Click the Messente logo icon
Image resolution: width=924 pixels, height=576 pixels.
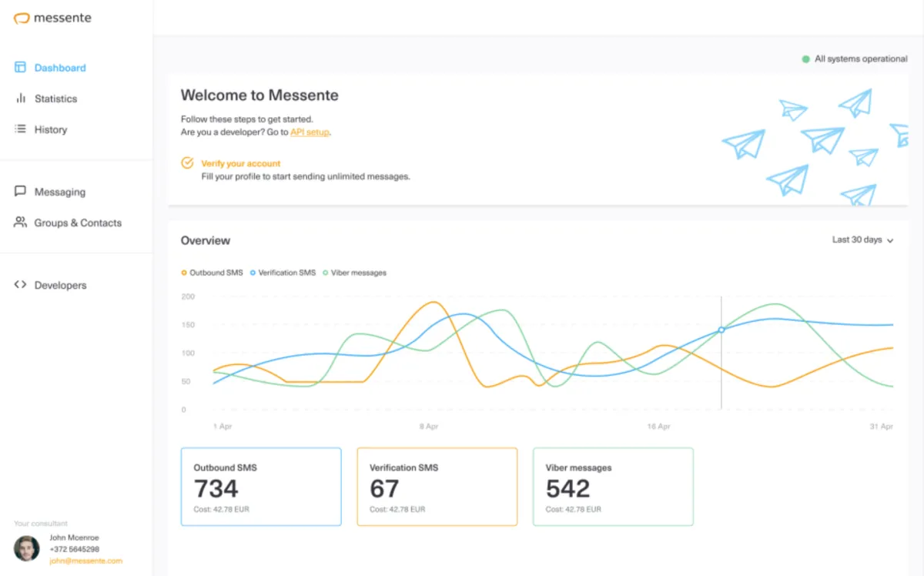[x=22, y=18]
